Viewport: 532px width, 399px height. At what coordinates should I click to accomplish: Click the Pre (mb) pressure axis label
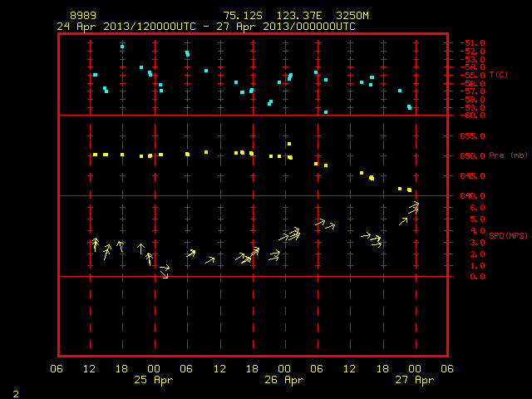[x=508, y=155]
